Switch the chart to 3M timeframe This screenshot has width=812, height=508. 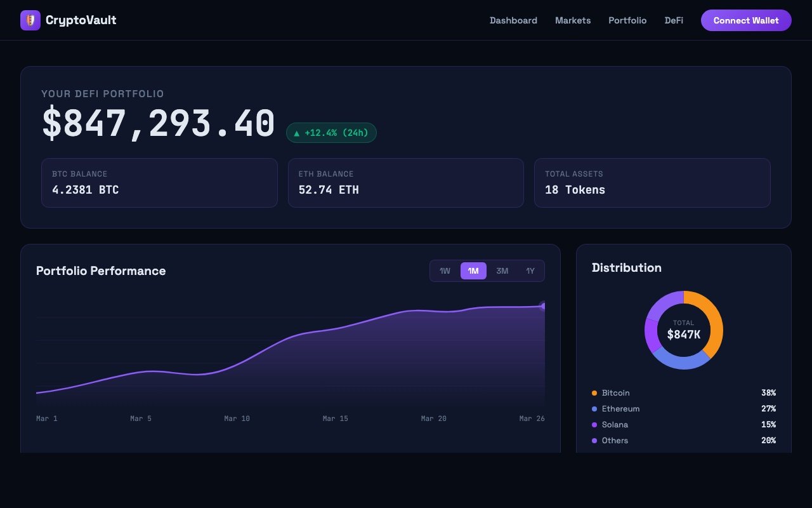tap(502, 271)
